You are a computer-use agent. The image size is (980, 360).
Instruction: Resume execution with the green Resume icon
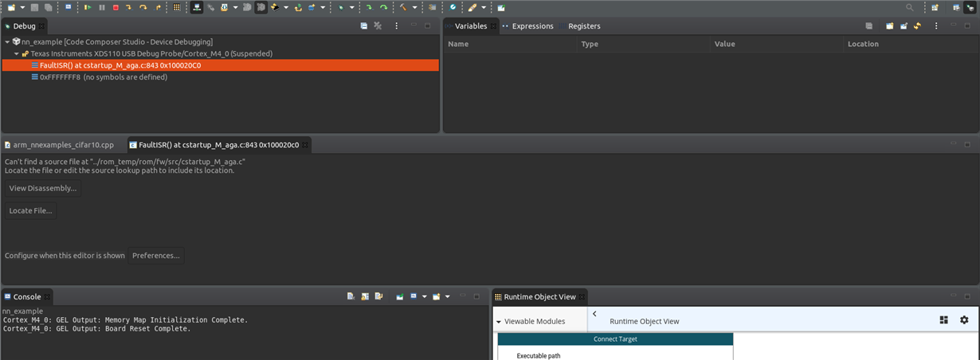88,7
